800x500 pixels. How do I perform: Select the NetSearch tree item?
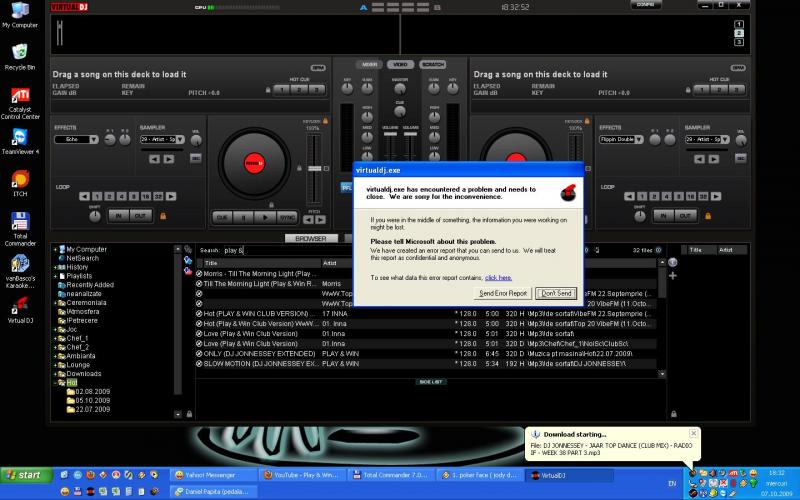tap(82, 258)
